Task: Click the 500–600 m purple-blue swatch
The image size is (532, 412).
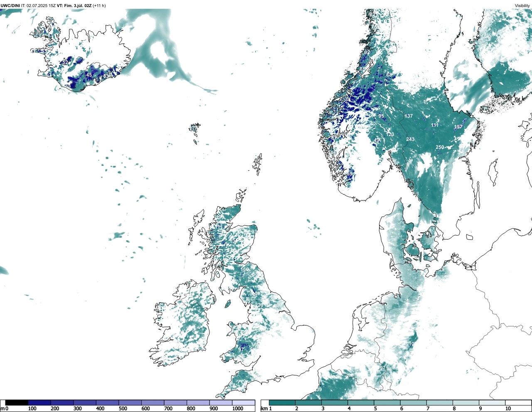Action: (130, 402)
